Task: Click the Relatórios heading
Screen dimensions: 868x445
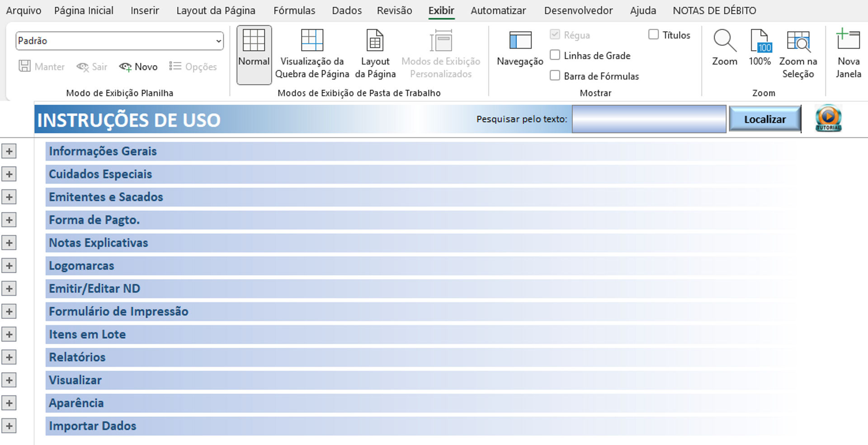Action: 77,357
